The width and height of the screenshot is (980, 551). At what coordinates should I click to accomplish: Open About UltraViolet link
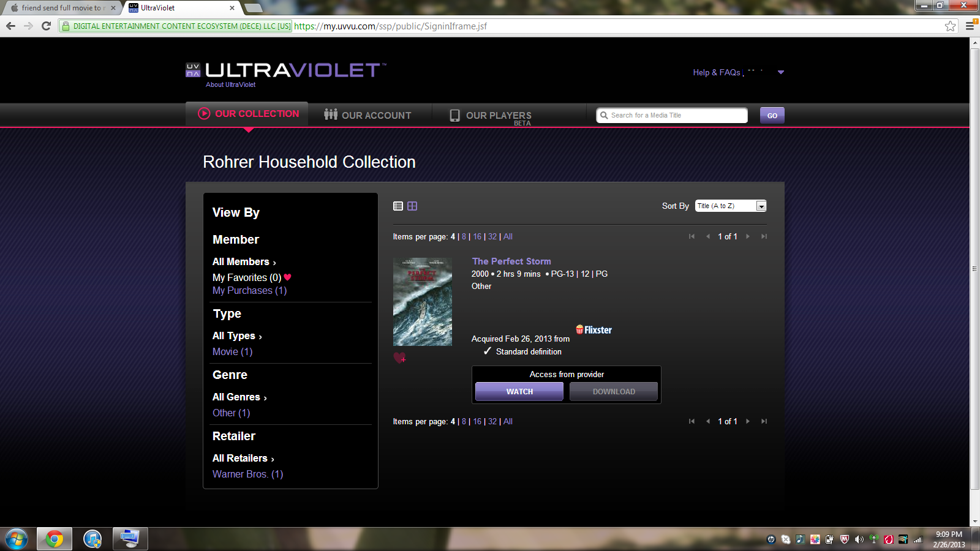pyautogui.click(x=230, y=84)
